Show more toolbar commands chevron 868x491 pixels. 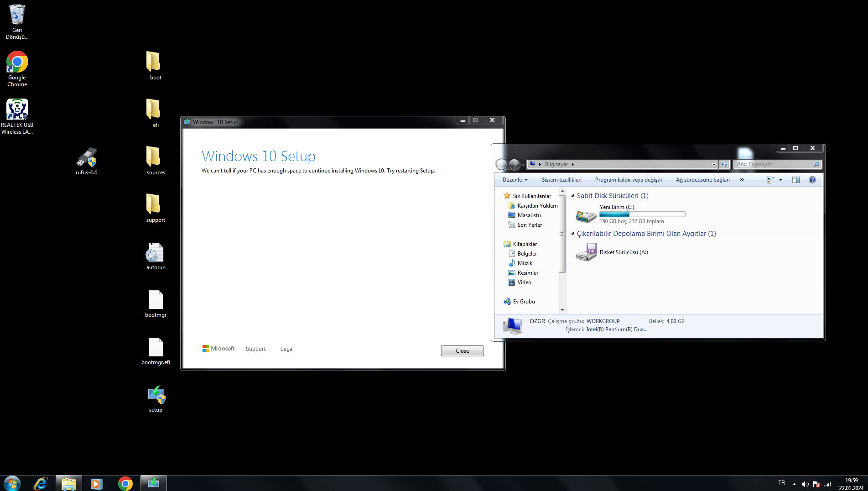coord(742,180)
